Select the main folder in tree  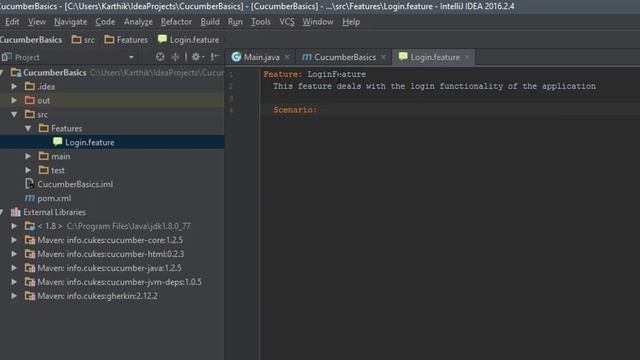(x=60, y=156)
